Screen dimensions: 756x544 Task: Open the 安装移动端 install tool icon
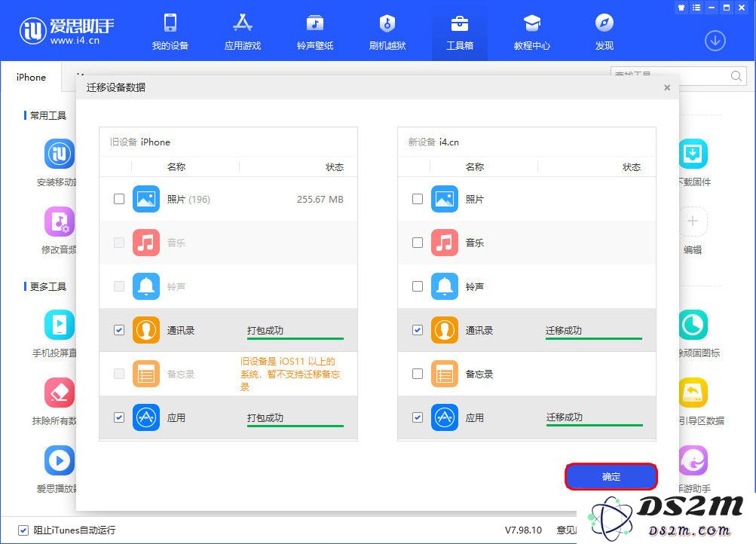pyautogui.click(x=60, y=154)
